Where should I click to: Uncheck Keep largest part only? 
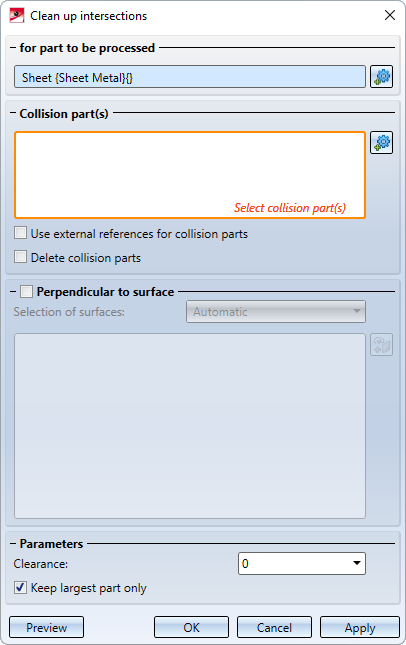coord(21,587)
